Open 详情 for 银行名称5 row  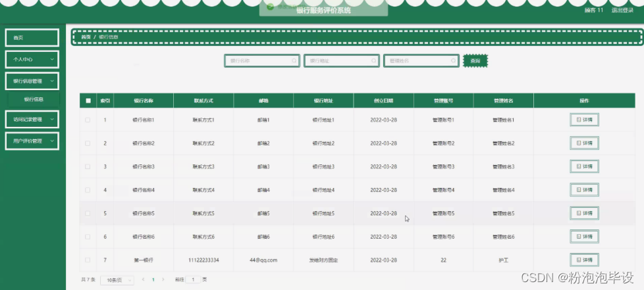[585, 213]
